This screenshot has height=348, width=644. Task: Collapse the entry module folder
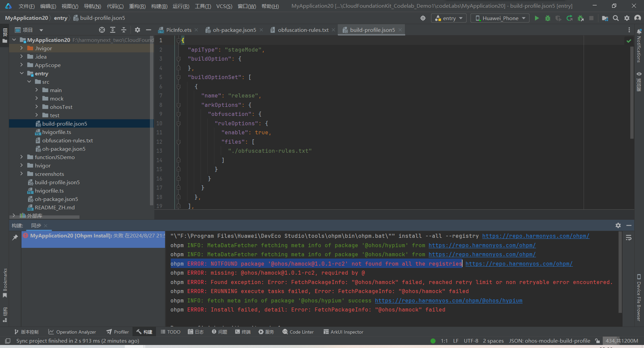[21, 73]
